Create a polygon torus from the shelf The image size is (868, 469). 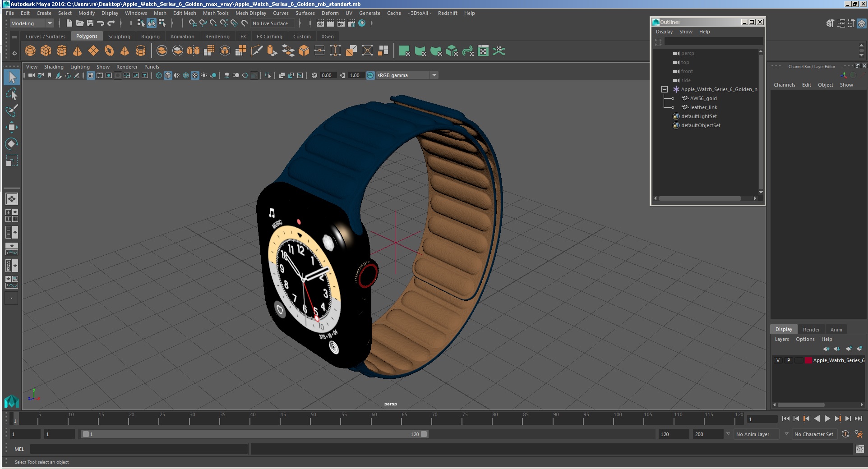109,51
